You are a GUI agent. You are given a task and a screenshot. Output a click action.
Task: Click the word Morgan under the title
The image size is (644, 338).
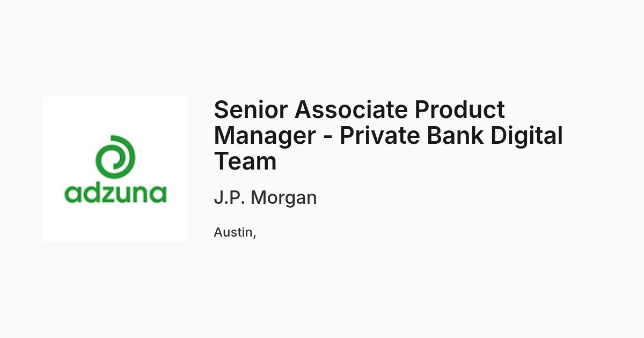[284, 198]
